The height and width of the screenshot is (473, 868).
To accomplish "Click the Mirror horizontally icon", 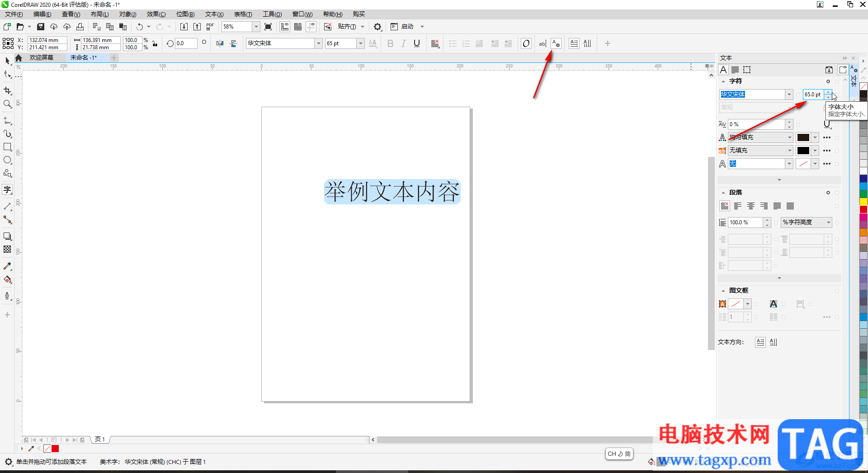I will tap(220, 43).
